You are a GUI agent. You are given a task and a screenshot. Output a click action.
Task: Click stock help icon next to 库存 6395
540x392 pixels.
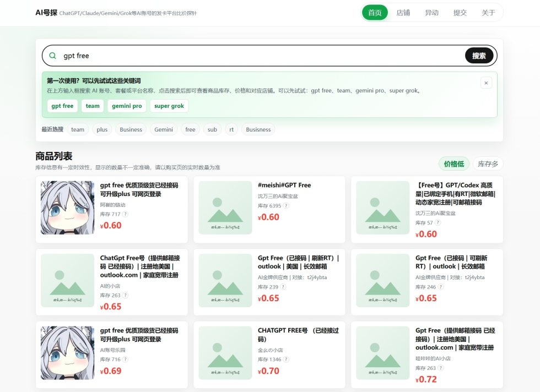coord(286,206)
